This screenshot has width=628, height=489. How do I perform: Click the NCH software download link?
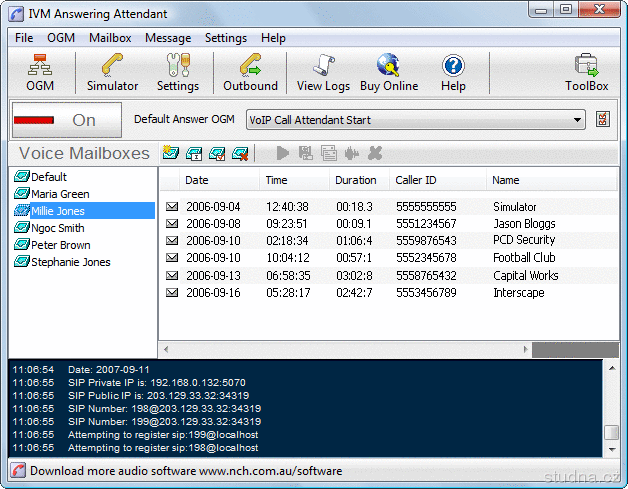pos(186,471)
